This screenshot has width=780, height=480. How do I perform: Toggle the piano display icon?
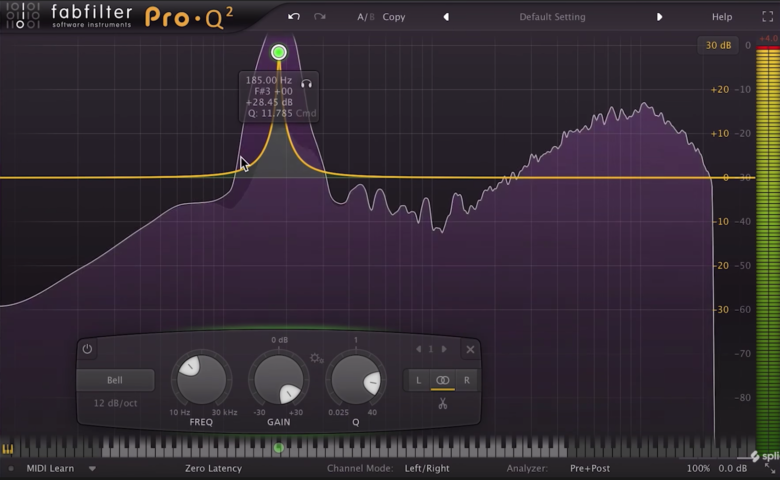coord(8,449)
